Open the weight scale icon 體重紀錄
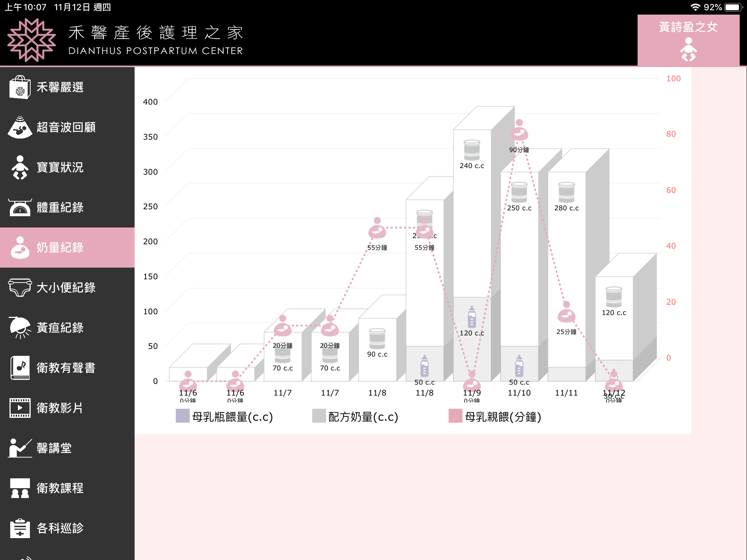 point(20,207)
